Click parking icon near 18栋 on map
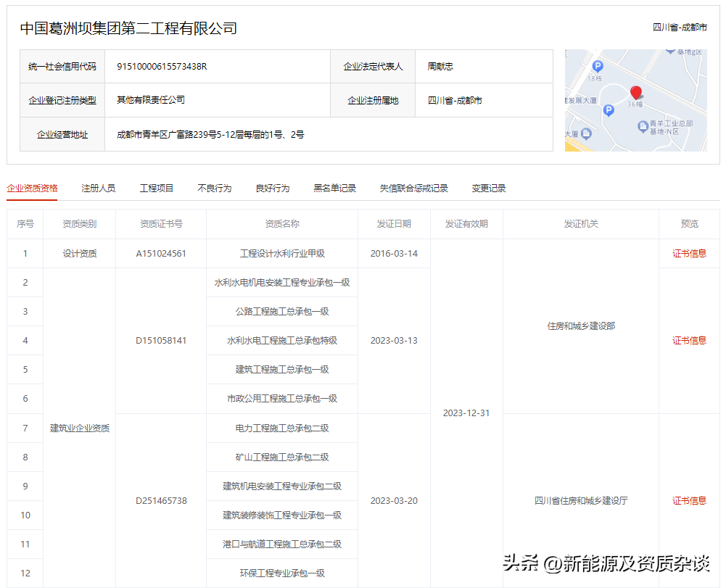Image resolution: width=726 pixels, height=588 pixels. [598, 66]
